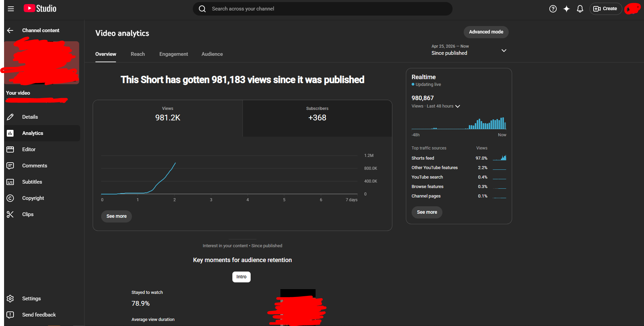Open the hamburger navigation menu
The width and height of the screenshot is (644, 326).
tap(11, 9)
